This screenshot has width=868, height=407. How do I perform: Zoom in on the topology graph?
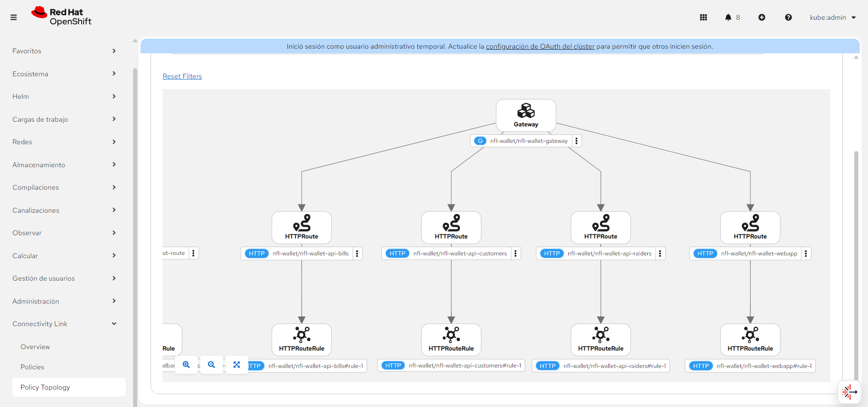pyautogui.click(x=186, y=365)
